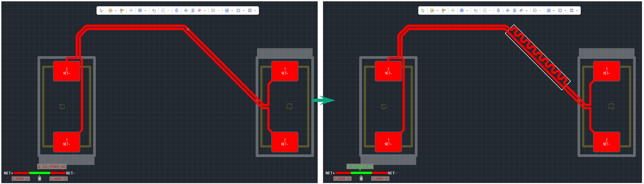Image resolution: width=644 pixels, height=184 pixels.
Task: Open the keepout dropdown in right toolbar
Action: click(x=577, y=11)
